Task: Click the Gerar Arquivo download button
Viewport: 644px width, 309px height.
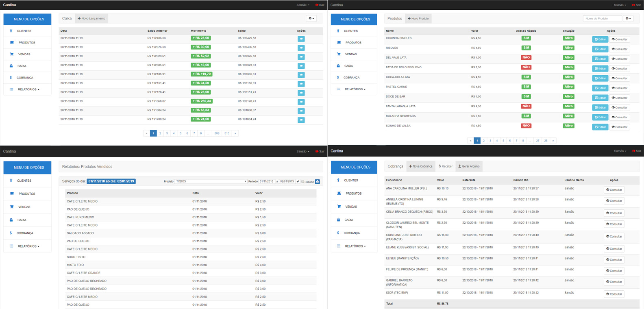Action: (469, 166)
